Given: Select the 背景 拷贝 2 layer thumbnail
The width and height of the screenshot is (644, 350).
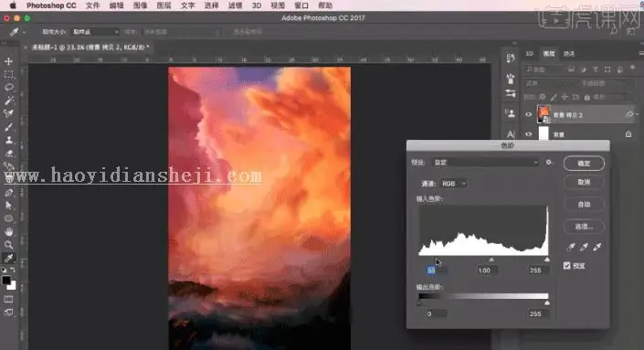Looking at the screenshot, I should pyautogui.click(x=544, y=113).
